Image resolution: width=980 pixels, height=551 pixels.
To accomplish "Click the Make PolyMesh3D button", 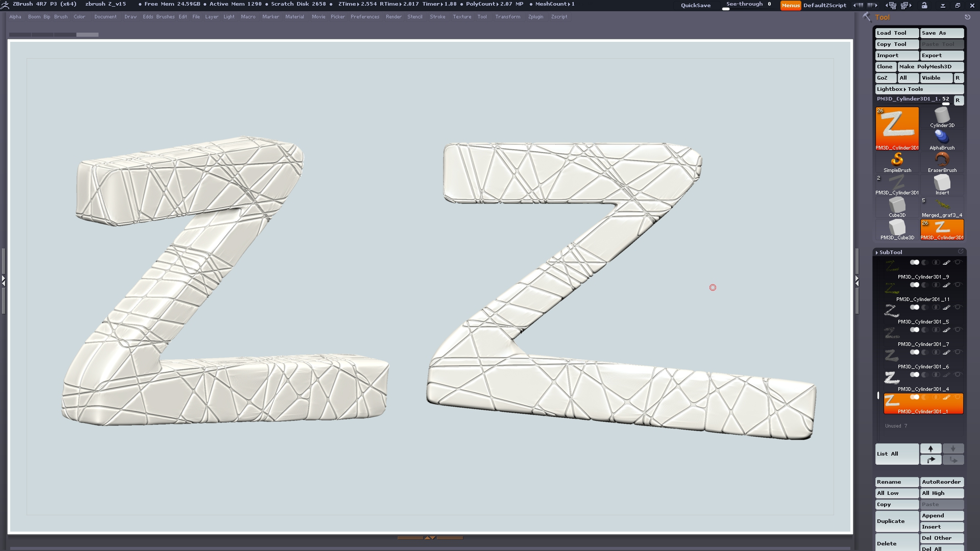I will pyautogui.click(x=925, y=66).
